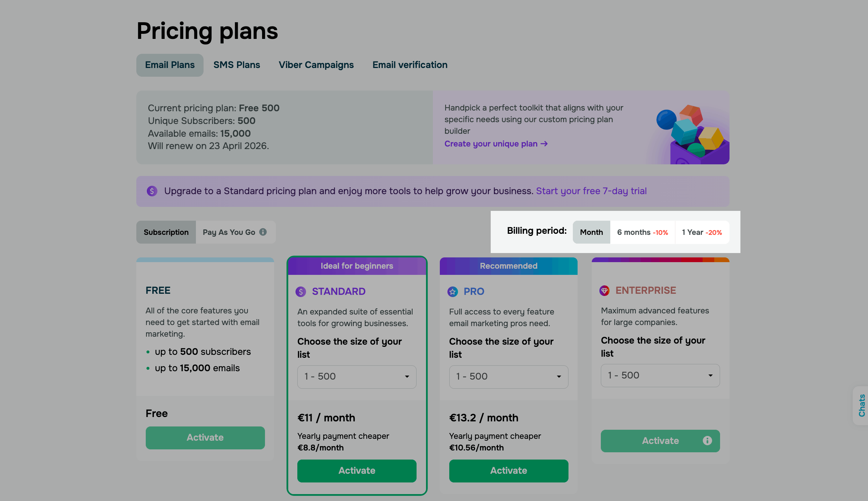Switch to Pay As You Go pricing

pos(229,232)
